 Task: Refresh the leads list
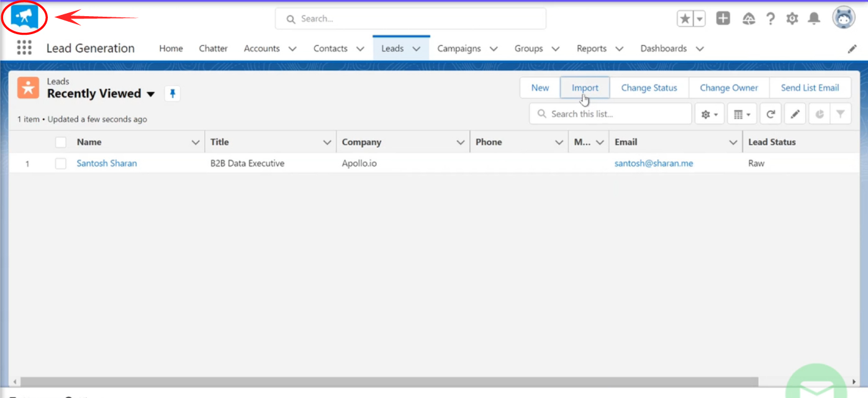tap(771, 114)
